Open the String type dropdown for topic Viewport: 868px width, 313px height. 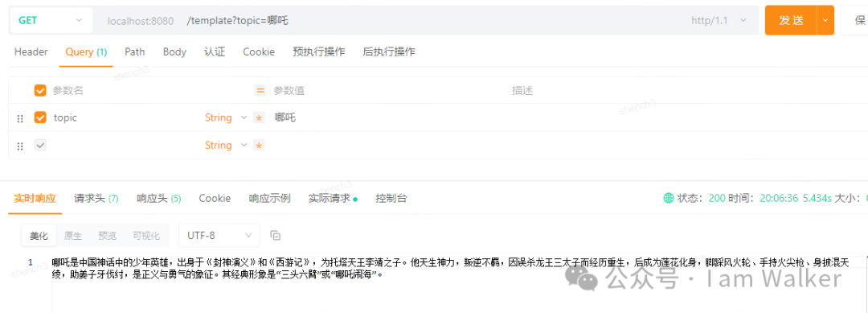click(x=226, y=117)
